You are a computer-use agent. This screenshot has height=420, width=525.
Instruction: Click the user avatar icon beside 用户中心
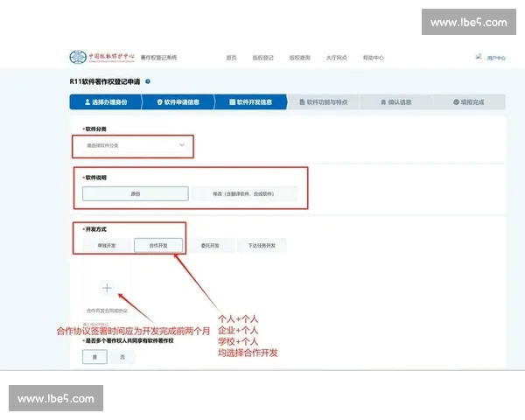(479, 57)
